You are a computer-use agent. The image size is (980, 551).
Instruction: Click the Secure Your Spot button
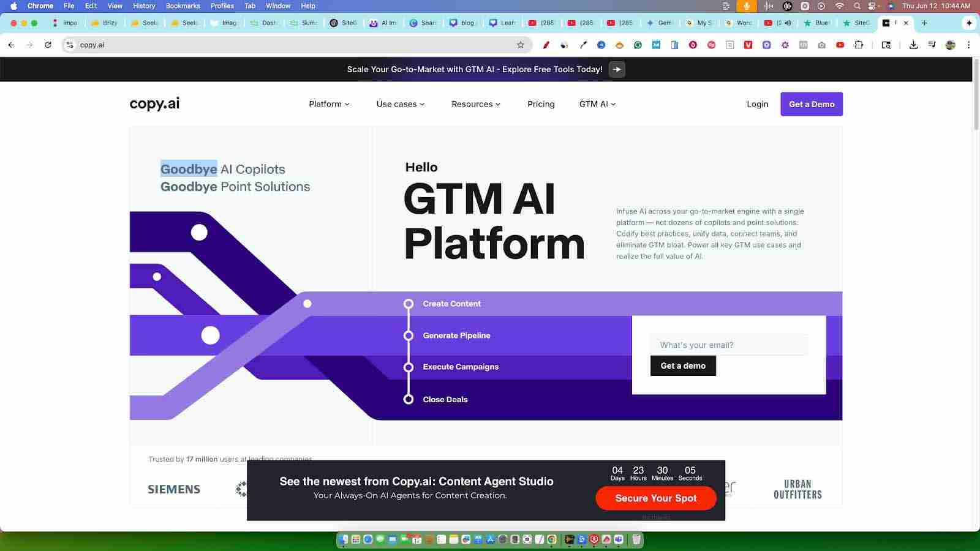656,498
